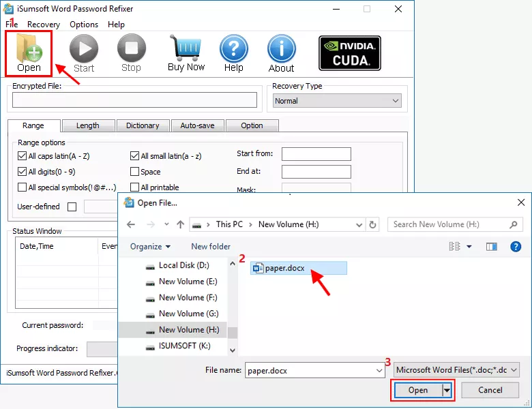
Task: Switch to the Length tab
Action: 88,125
